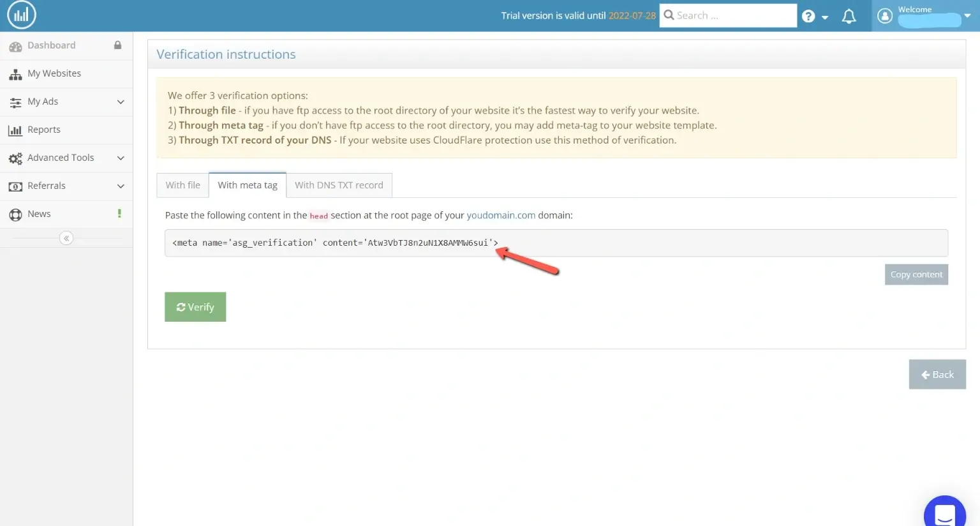Open the chat widget bubble

pos(945,512)
